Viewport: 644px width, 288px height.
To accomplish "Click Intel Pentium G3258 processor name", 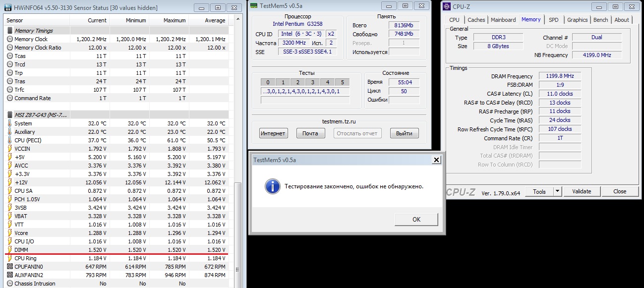I will 297,24.
